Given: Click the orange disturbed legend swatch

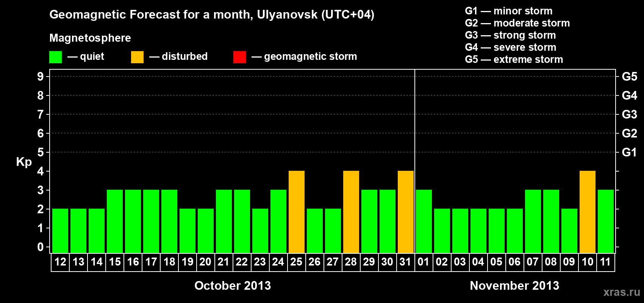Looking at the screenshot, I should point(137,57).
